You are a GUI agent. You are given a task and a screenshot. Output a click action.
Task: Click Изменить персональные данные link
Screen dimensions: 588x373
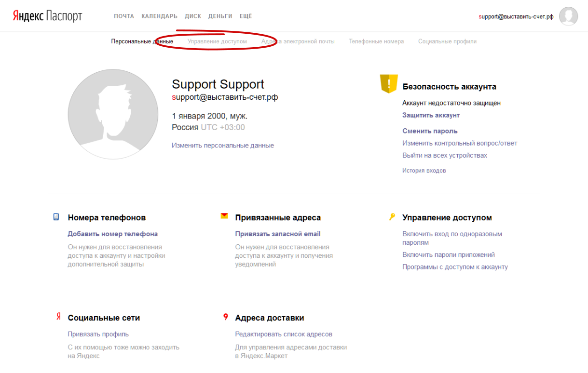click(x=223, y=146)
